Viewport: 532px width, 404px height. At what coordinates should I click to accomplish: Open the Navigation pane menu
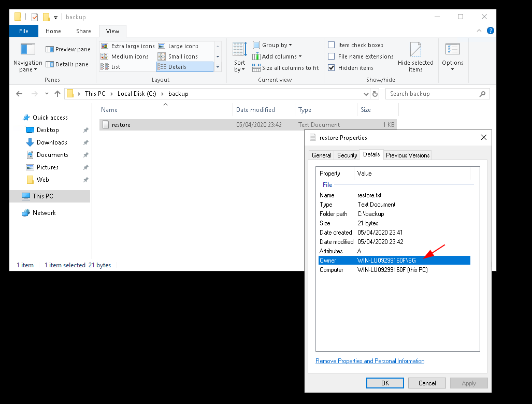(x=27, y=58)
